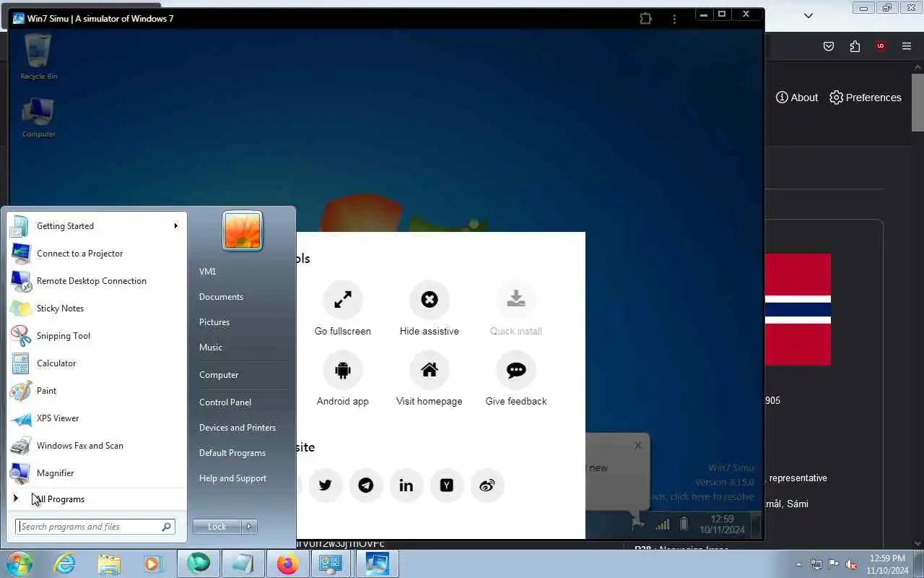Viewport: 924px width, 578px height.
Task: Open Internet Explorer from the taskbar
Action: 65,564
